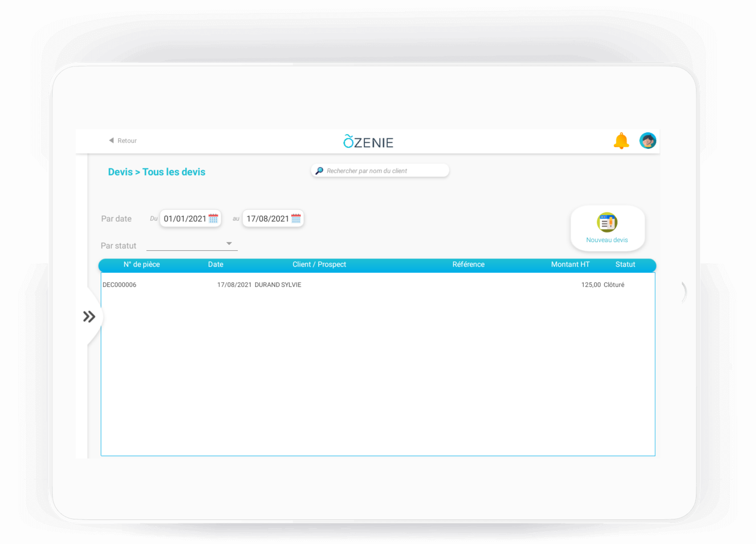
Task: Click the date 17/08/2021 in the table row
Action: [234, 285]
